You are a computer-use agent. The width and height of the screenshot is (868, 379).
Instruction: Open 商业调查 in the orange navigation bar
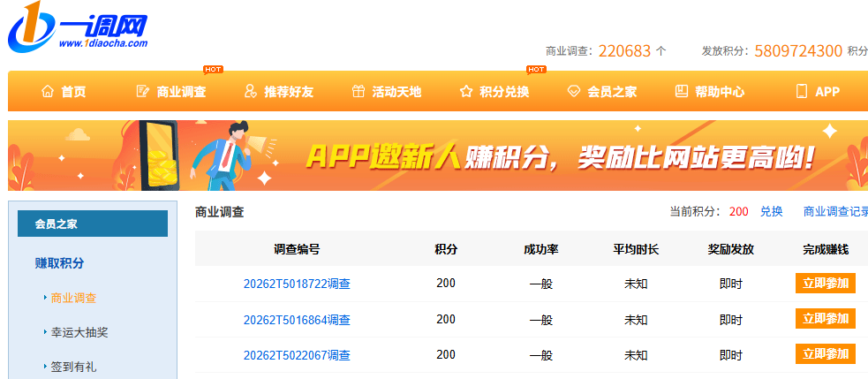point(181,92)
